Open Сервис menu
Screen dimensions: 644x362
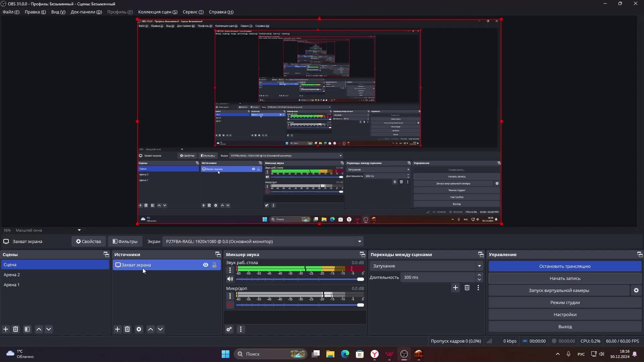[x=193, y=12]
